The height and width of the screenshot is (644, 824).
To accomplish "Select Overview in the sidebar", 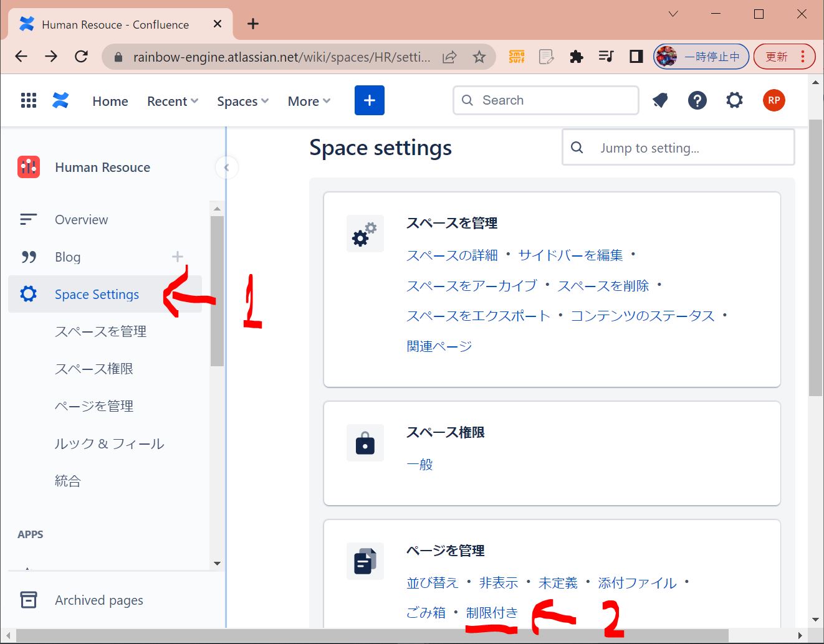I will coord(81,220).
